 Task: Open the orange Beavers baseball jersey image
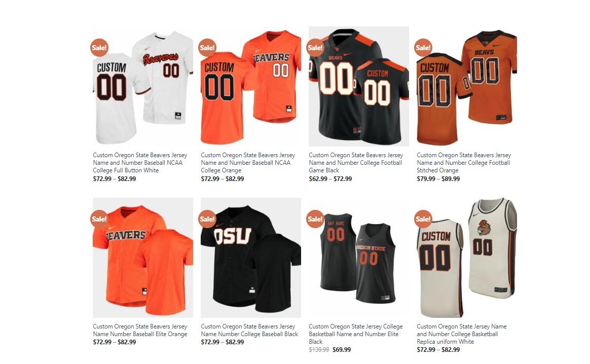point(251,86)
